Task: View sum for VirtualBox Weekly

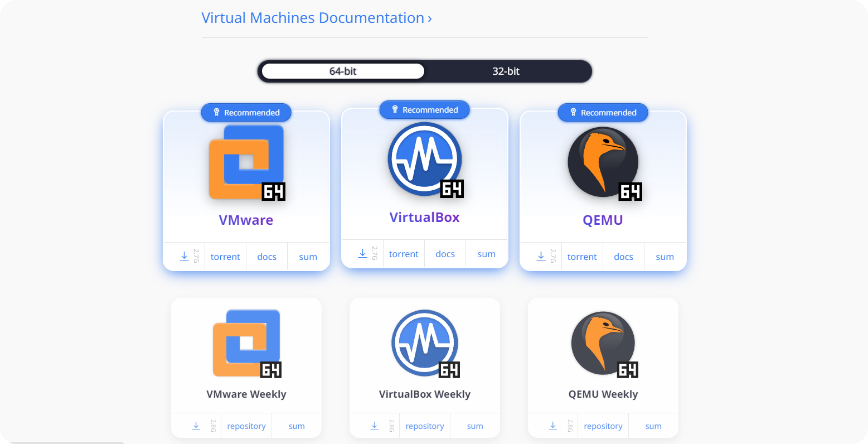Action: tap(475, 426)
